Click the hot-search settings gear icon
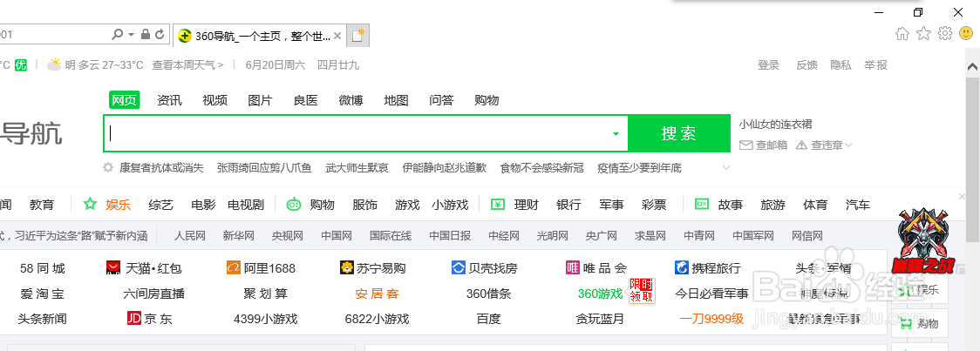This screenshot has width=980, height=351. (x=108, y=167)
